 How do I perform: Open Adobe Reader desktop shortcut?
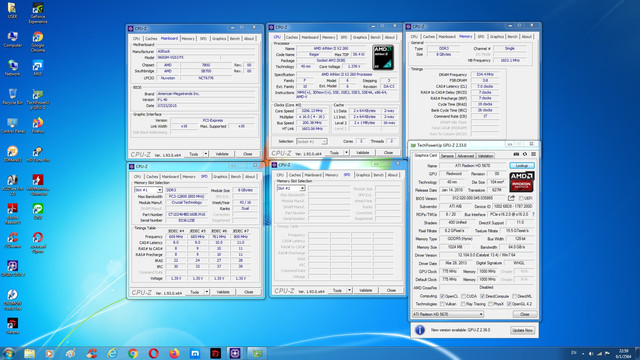(12, 213)
